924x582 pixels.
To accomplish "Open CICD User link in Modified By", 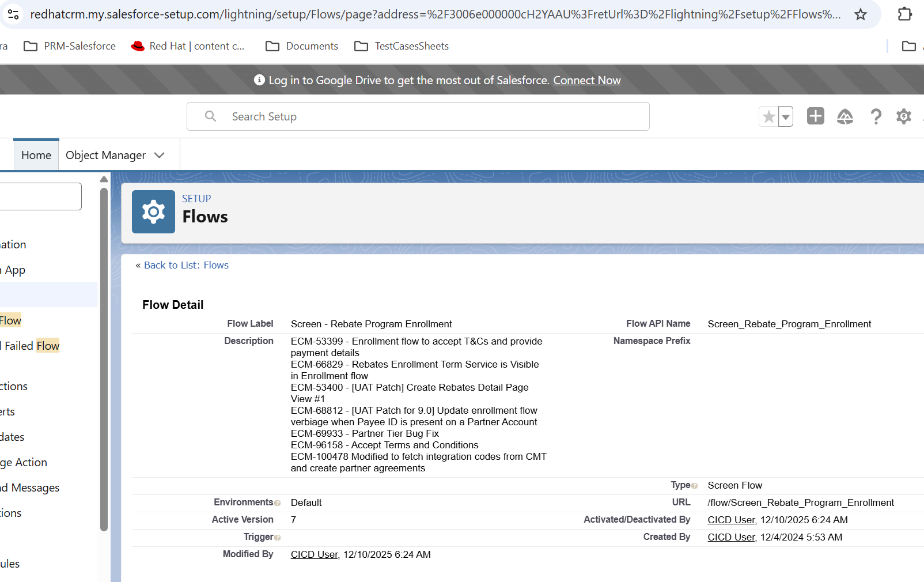I will coord(314,554).
